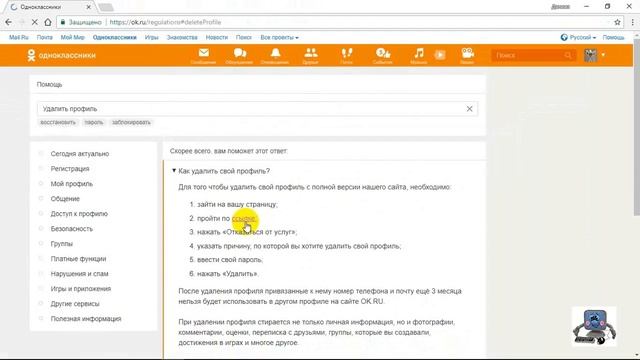This screenshot has height=360, width=640.
Task: Open Группы help category
Action: click(x=62, y=244)
